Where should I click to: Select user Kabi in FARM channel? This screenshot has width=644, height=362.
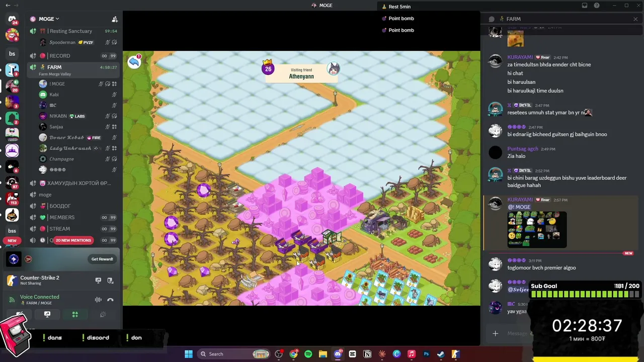pyautogui.click(x=78, y=95)
